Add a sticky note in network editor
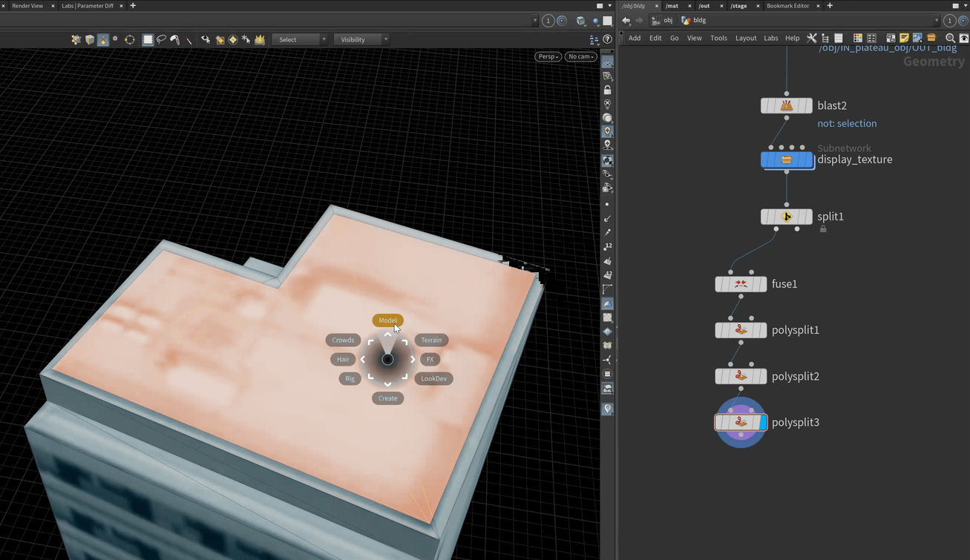Image resolution: width=970 pixels, height=560 pixels. (904, 38)
